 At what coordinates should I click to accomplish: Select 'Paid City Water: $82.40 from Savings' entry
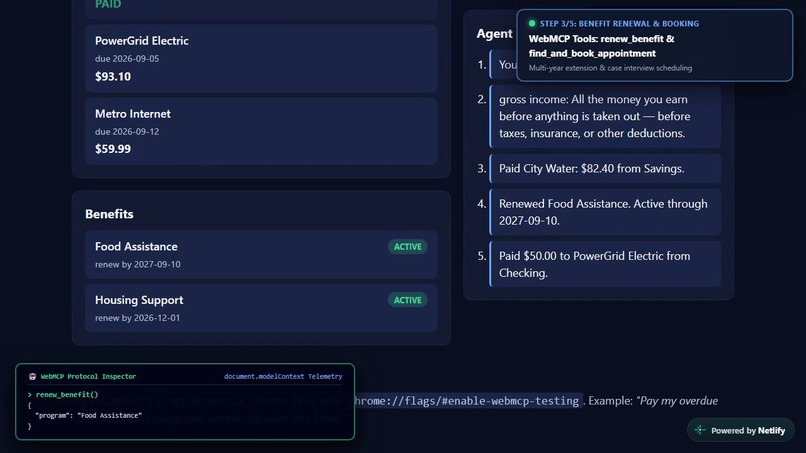(605, 169)
